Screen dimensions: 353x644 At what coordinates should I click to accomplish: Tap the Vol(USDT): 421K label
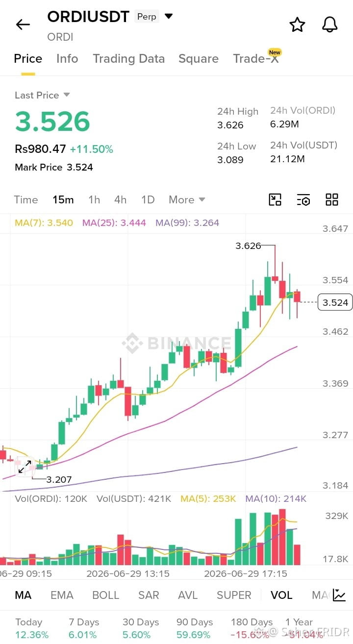click(134, 498)
